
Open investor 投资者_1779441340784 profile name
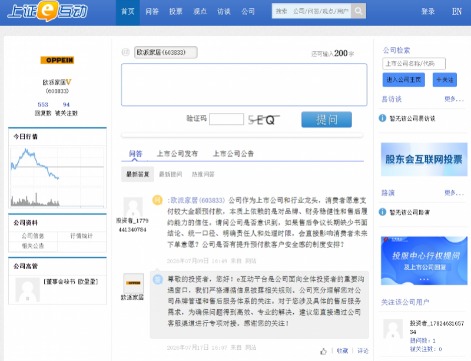[x=132, y=225]
